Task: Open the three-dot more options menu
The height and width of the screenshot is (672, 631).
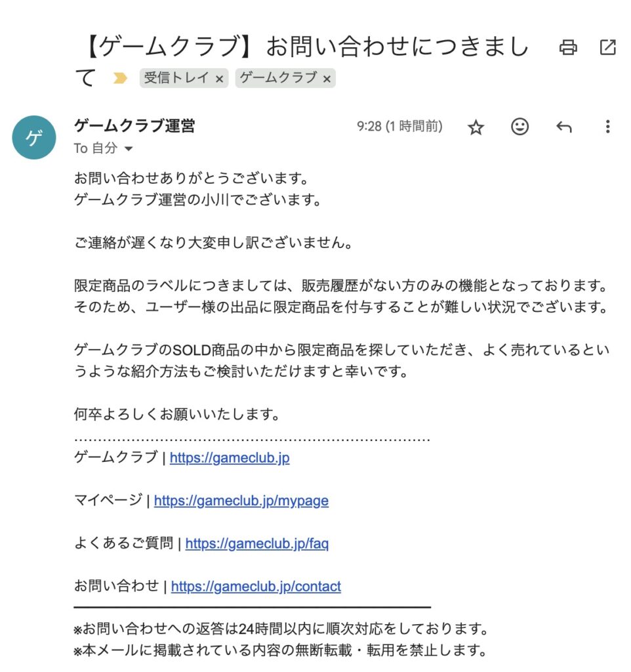Action: click(x=607, y=127)
